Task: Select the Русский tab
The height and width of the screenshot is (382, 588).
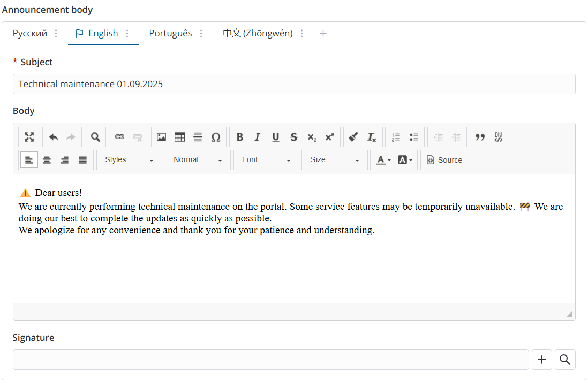Action: 30,33
